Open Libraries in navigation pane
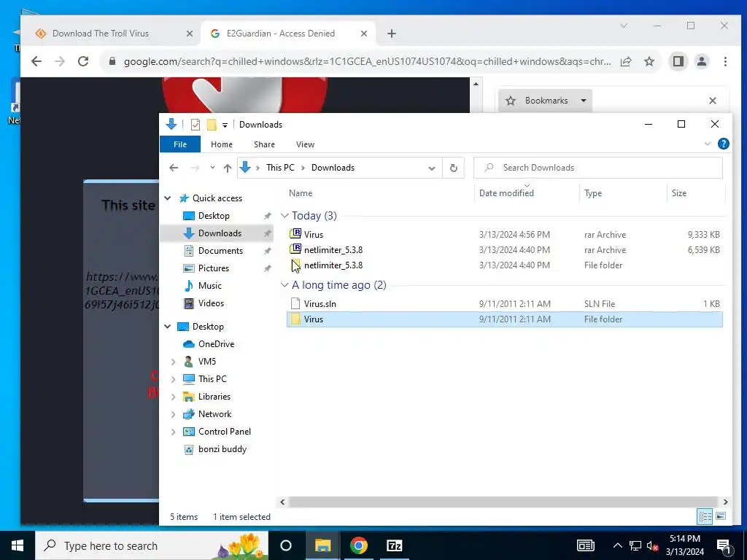This screenshot has width=747, height=560. [x=214, y=397]
